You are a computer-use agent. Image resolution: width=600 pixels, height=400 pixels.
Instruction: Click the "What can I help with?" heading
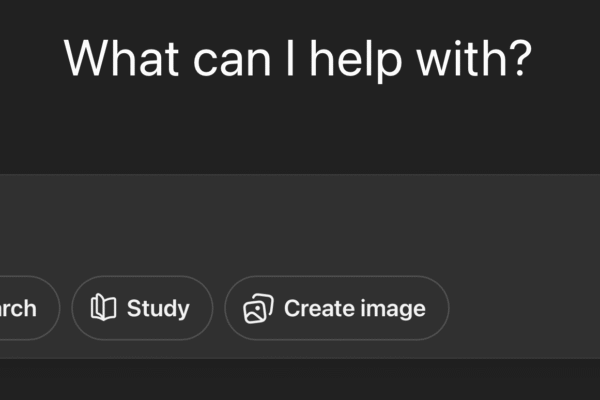298,59
